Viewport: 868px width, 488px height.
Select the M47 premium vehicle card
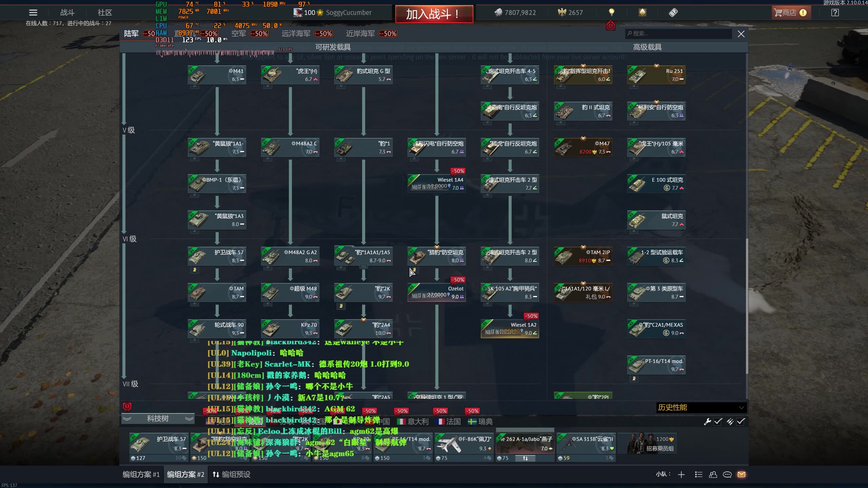pyautogui.click(x=583, y=147)
